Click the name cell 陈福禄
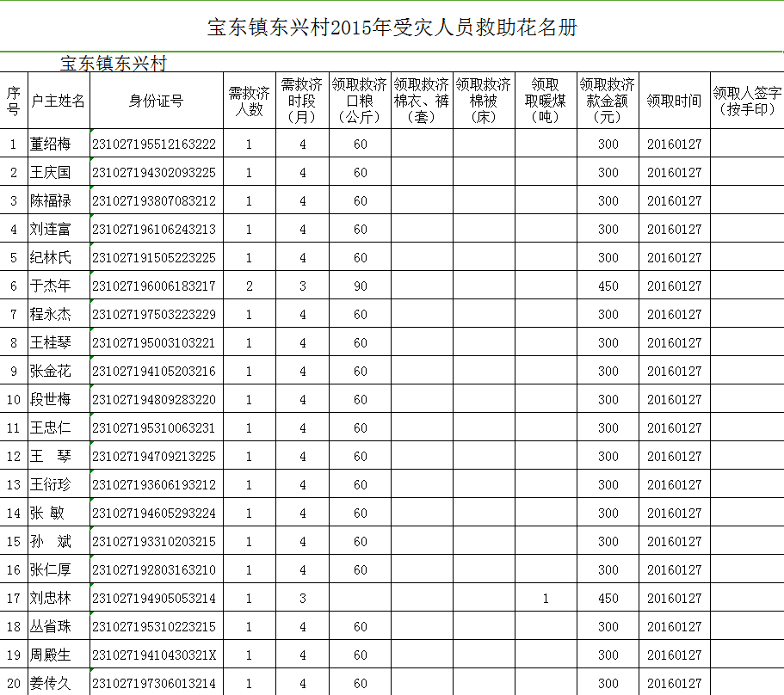Viewport: 784px width, 695px height. (59, 201)
